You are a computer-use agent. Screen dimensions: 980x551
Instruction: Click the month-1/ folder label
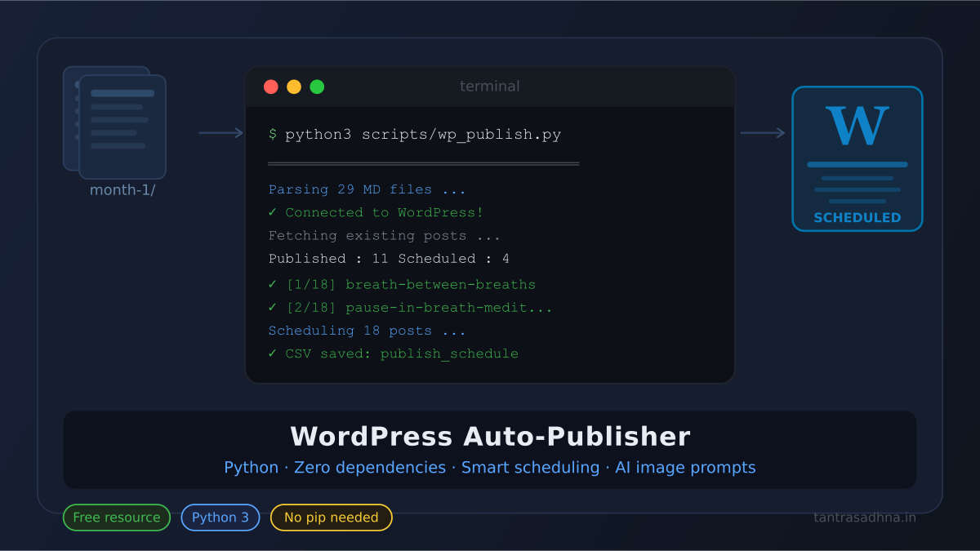122,190
